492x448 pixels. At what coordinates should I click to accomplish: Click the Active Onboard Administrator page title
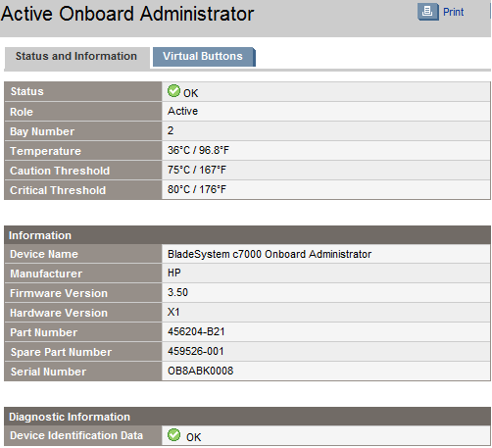(127, 14)
